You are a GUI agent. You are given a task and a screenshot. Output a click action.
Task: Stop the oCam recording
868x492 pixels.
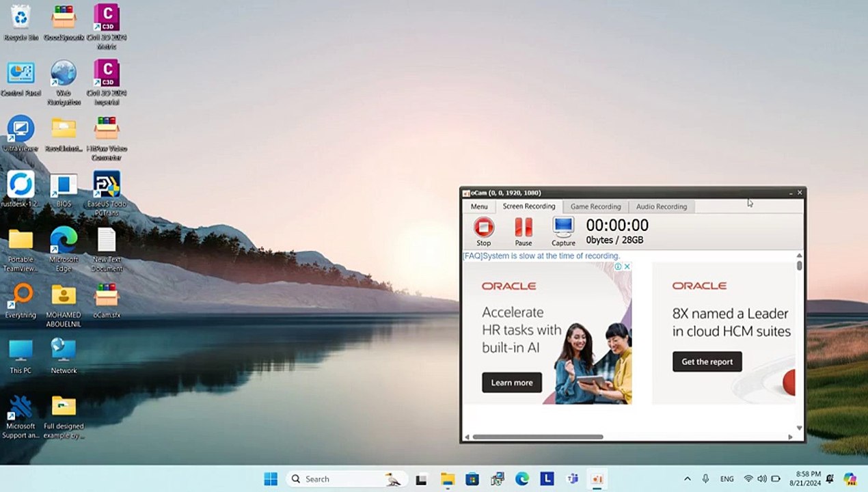pos(483,231)
